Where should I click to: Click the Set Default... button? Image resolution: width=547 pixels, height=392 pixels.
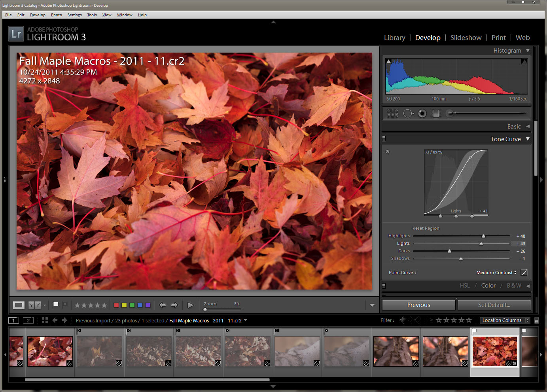coord(494,305)
